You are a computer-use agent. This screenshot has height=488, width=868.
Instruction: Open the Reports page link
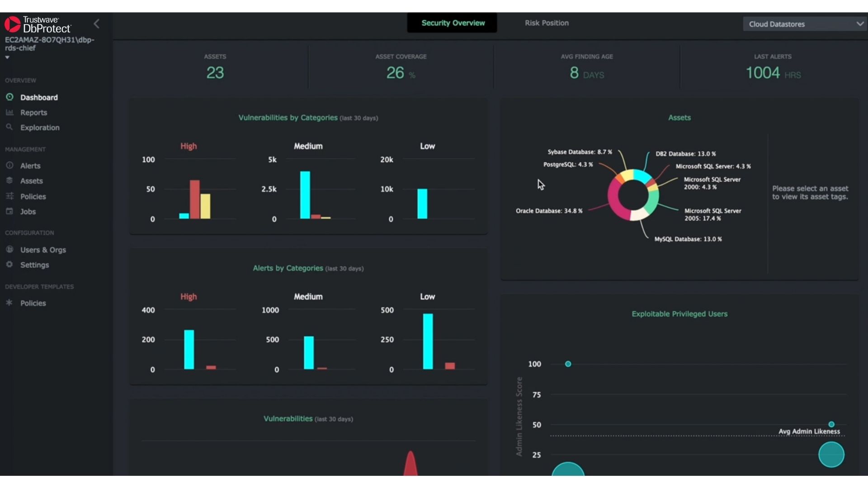[x=34, y=113]
